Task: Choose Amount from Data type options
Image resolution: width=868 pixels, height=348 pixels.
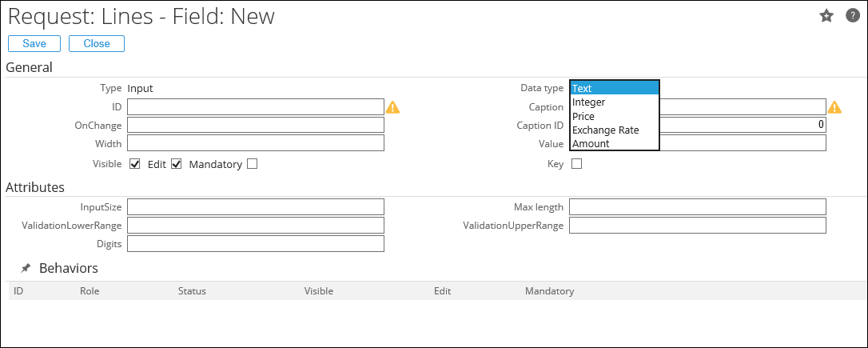Action: coord(614,143)
